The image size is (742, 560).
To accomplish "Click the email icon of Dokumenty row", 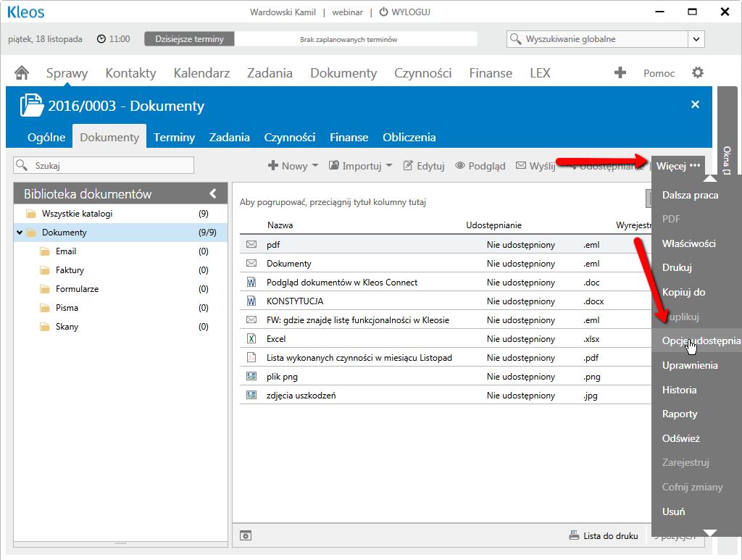I will [x=251, y=264].
